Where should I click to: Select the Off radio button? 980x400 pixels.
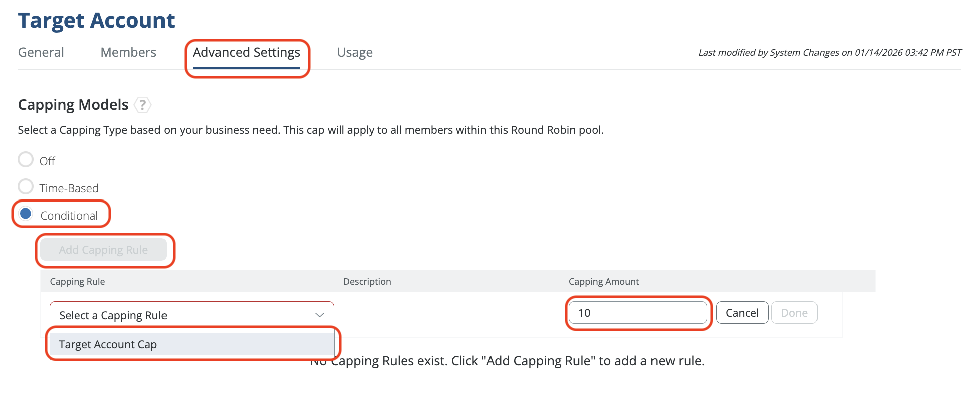(26, 160)
